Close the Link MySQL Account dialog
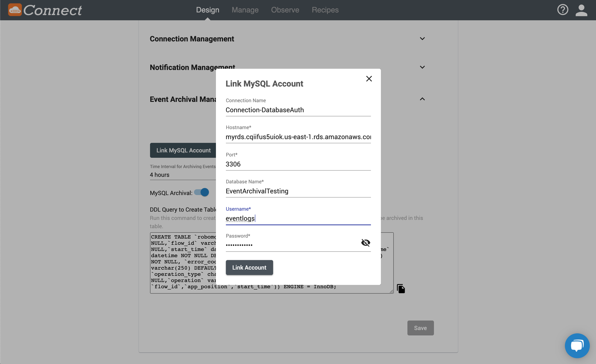The image size is (596, 364). (x=369, y=79)
